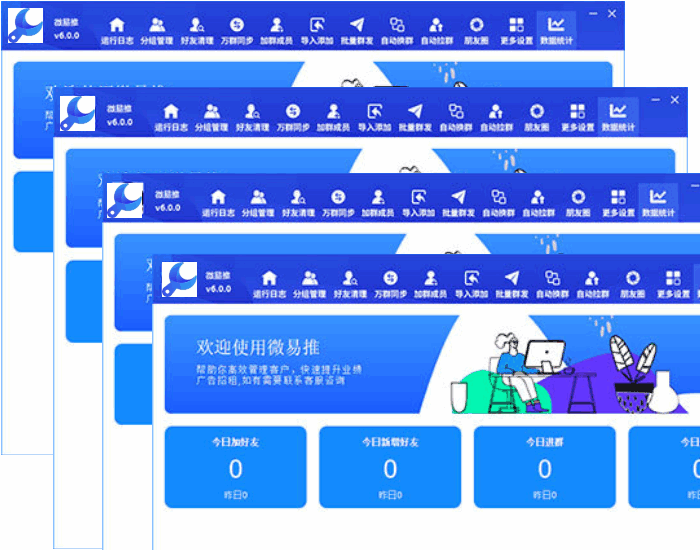Screen dimensions: 700x550
Task: Switch to 数据统计 in the rearmost window
Action: 556,31
